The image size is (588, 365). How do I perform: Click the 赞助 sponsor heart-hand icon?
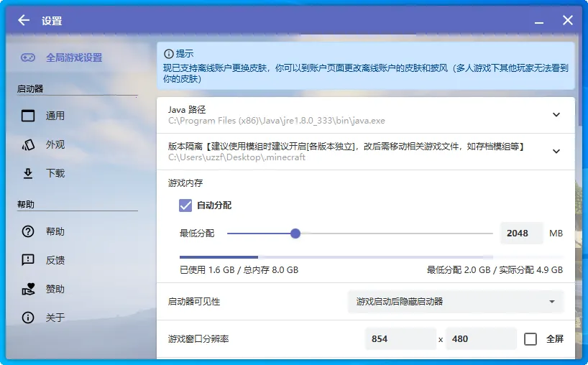(28, 289)
